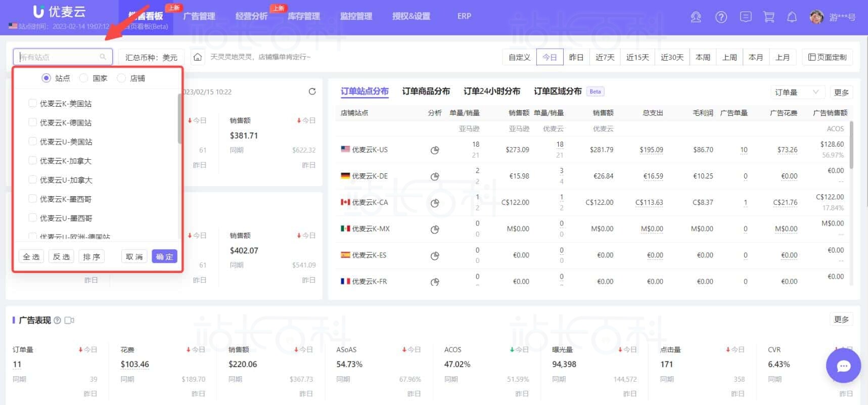868x405 pixels.
Task: Click the 优麦云 logo
Action: (x=60, y=11)
